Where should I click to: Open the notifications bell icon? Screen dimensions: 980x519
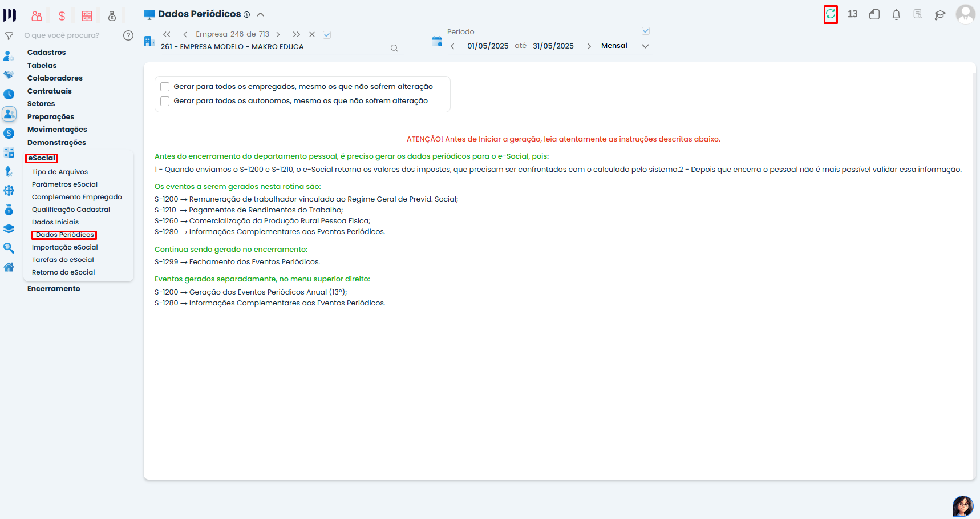point(896,15)
